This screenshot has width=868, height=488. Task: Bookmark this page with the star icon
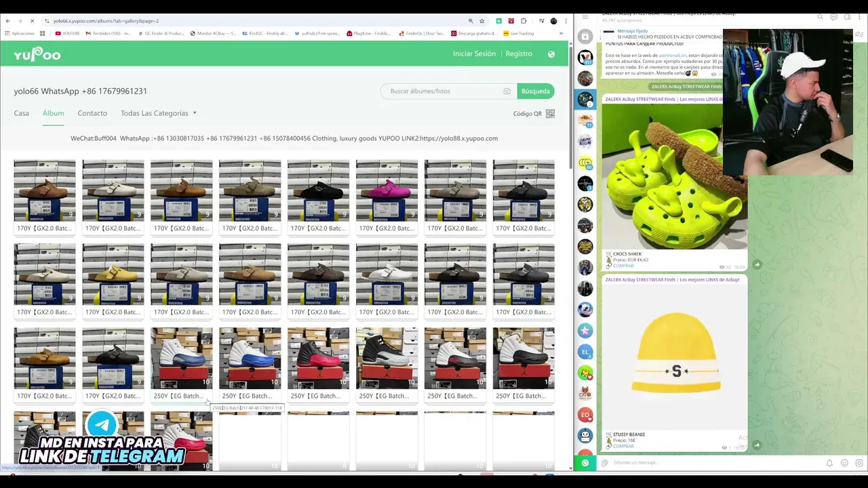coord(482,21)
